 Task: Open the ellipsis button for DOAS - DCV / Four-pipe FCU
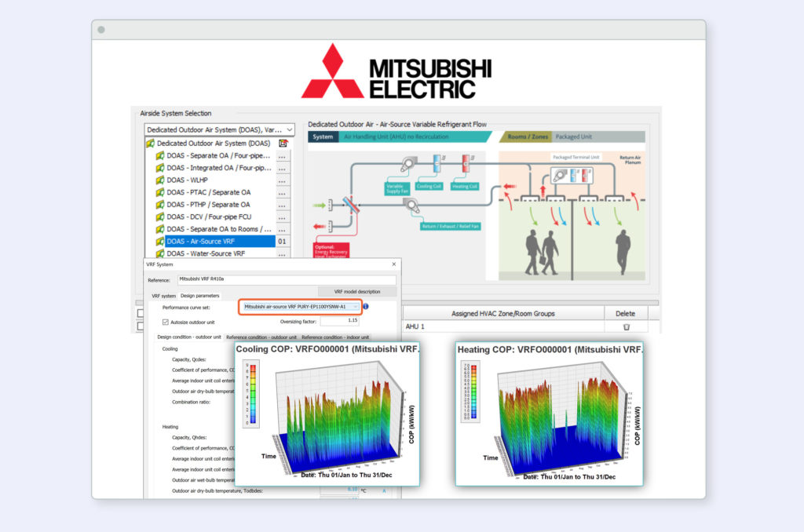tap(282, 217)
